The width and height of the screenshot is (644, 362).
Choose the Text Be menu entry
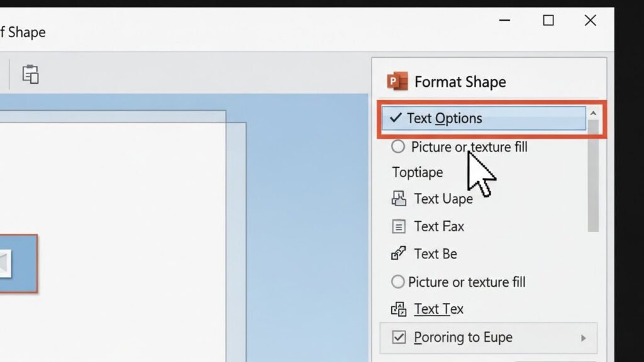tap(435, 254)
